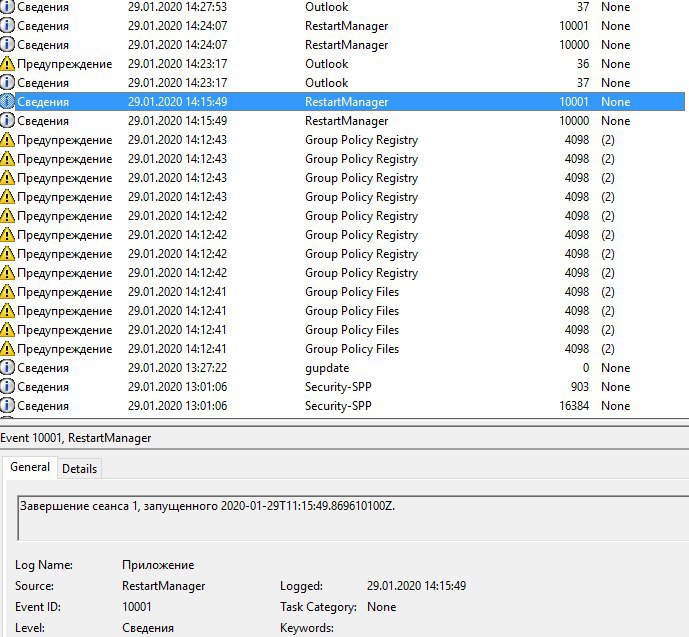Click the info icon of the gupdate row

tap(7, 368)
